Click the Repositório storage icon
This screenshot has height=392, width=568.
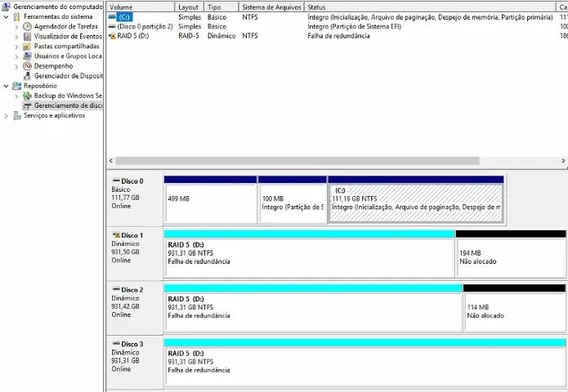tap(16, 86)
